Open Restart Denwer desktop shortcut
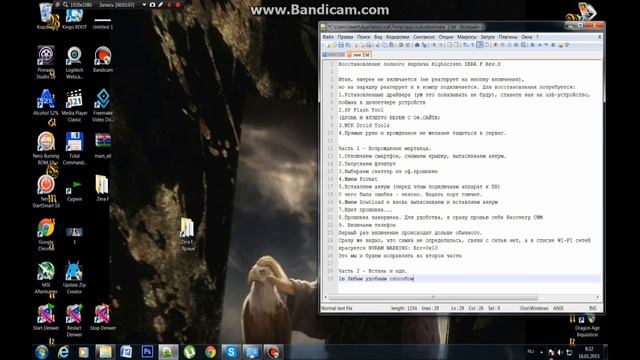The image size is (640, 360). [x=74, y=320]
